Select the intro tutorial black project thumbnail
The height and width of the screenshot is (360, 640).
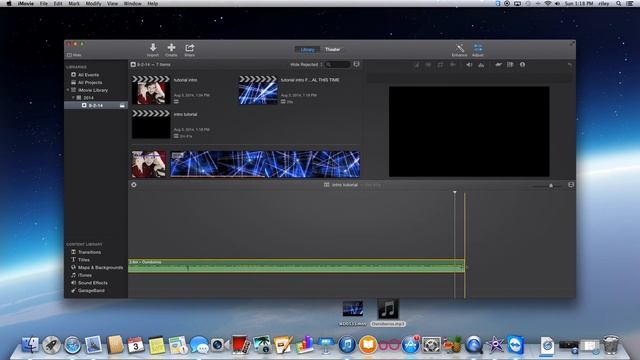click(151, 124)
